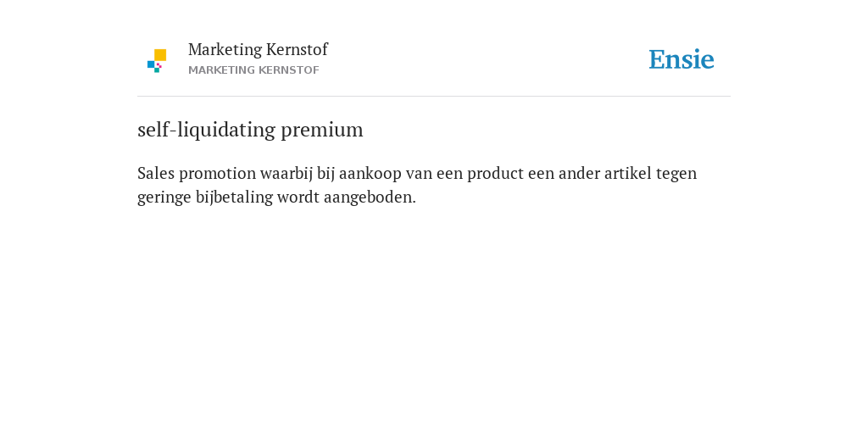
Task: Click the word bijbetaling in the second line
Action: tap(234, 198)
